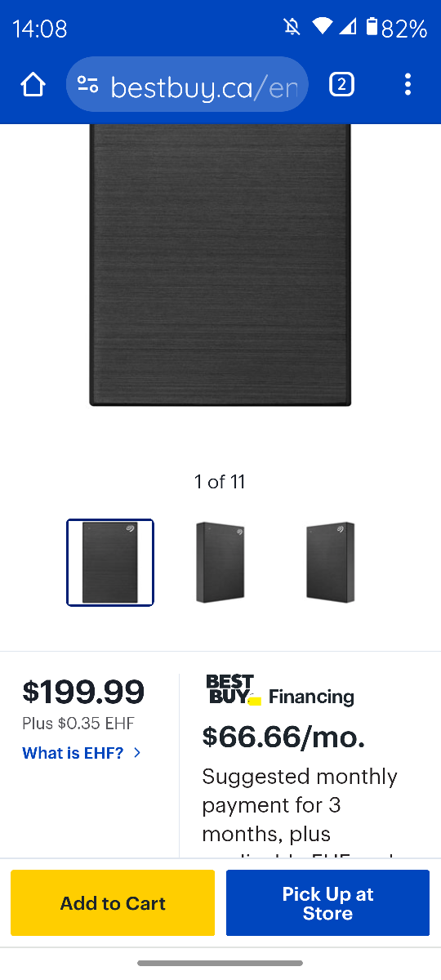Tap the $66.66/mo. financing offer
Viewport: 441px width, 980px height.
pos(283,737)
